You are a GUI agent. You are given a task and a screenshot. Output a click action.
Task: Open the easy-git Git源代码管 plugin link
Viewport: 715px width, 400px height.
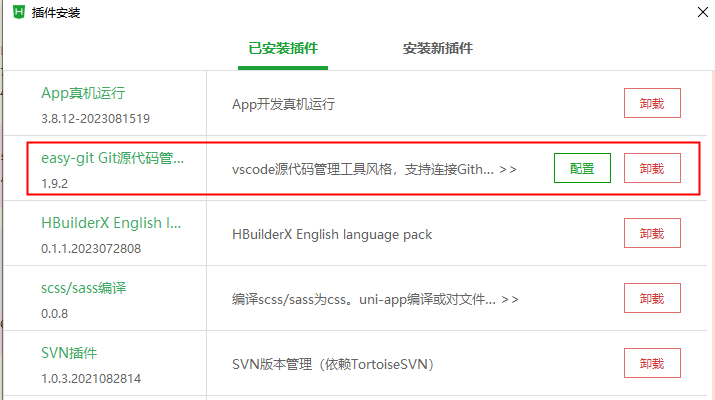pyautogui.click(x=112, y=158)
